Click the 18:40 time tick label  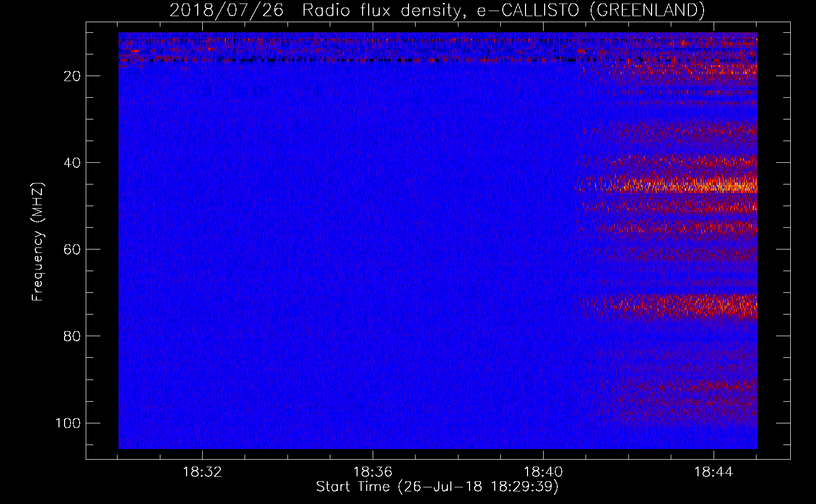coord(543,472)
